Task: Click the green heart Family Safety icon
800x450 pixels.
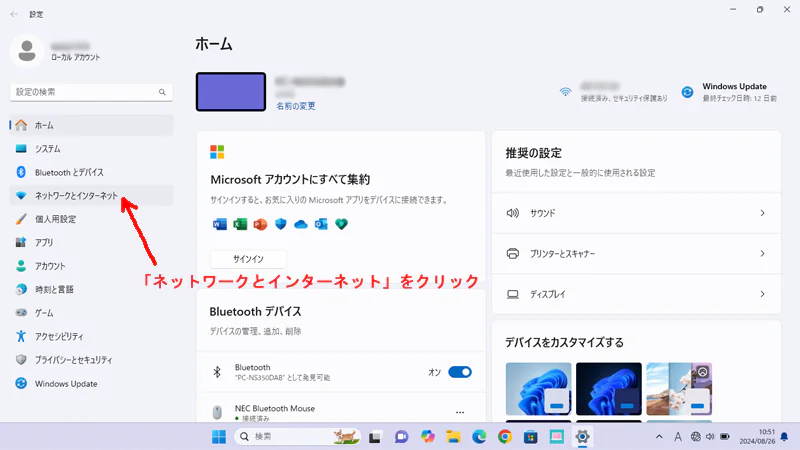Action: point(341,224)
